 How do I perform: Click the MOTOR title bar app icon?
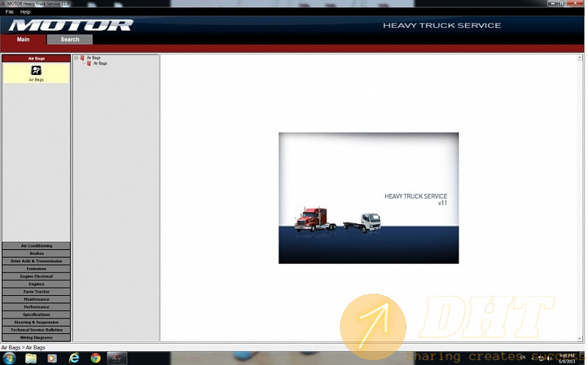tap(4, 4)
